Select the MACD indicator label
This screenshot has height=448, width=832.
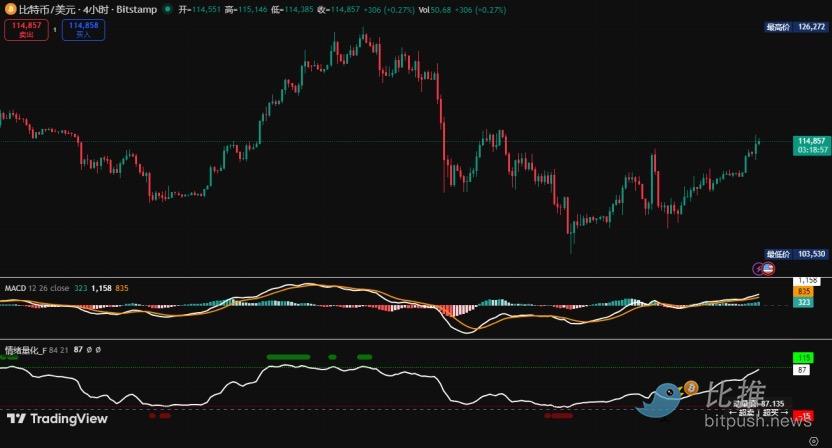pos(15,287)
